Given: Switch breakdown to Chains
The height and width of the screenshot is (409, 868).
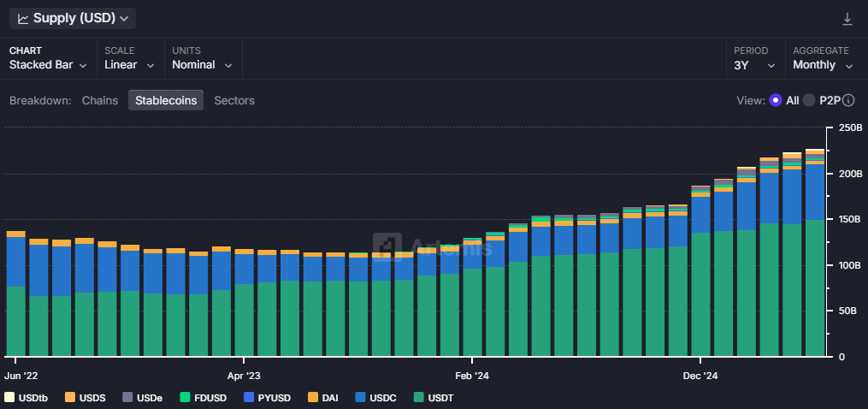Looking at the screenshot, I should tap(100, 100).
